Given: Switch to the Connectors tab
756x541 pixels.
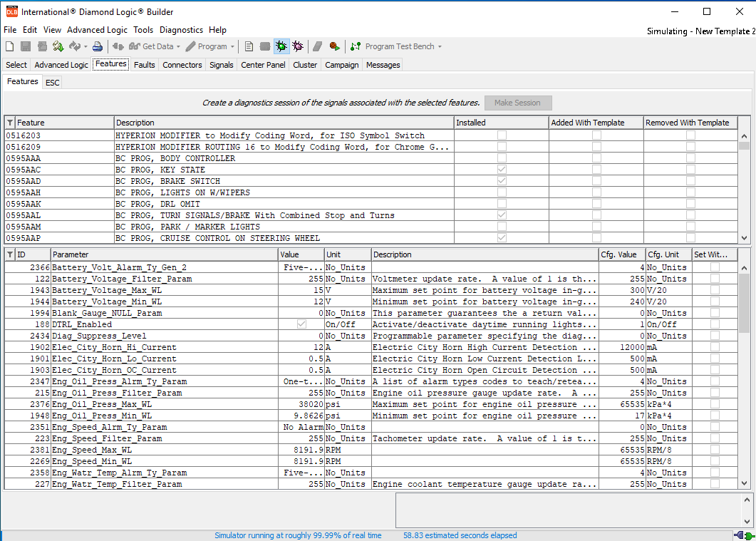Looking at the screenshot, I should tap(182, 64).
